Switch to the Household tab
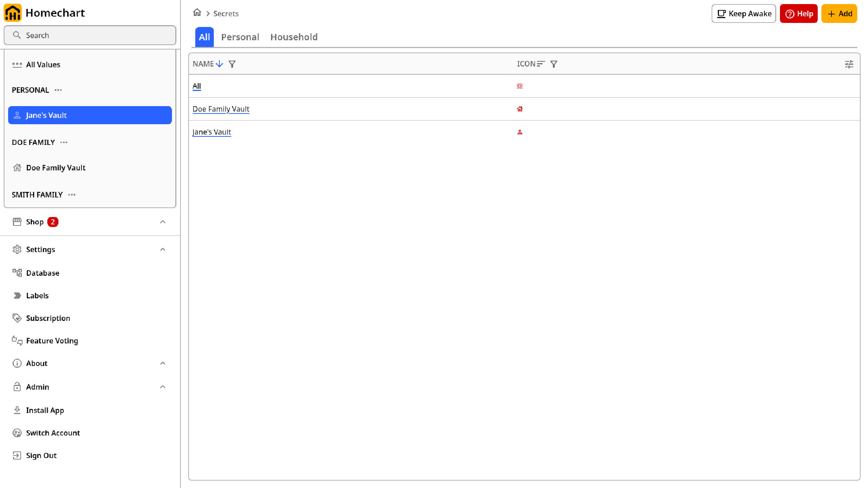The height and width of the screenshot is (488, 868). [294, 37]
